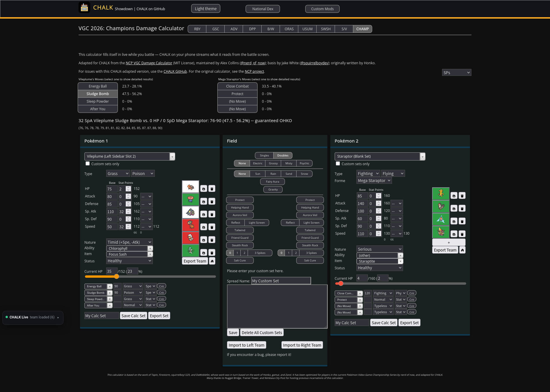Click save icon beside Rotom sprite
Viewport: 550px width, 392px height.
click(454, 221)
